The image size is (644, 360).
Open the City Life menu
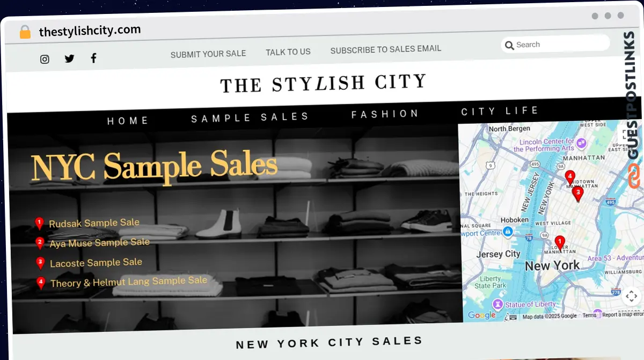(500, 111)
